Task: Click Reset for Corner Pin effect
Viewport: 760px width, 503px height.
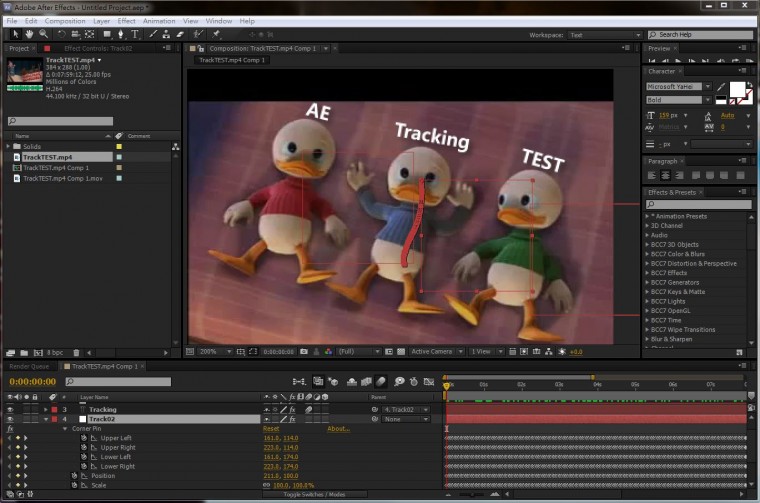Action: tap(270, 428)
